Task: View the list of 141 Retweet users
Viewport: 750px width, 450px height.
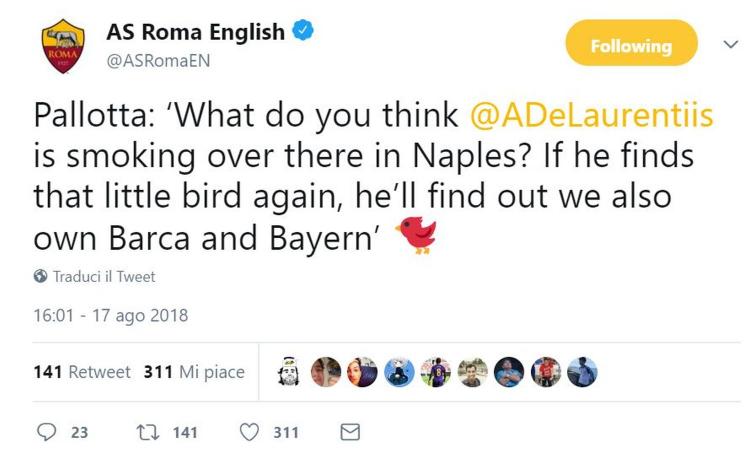Action: (x=82, y=372)
